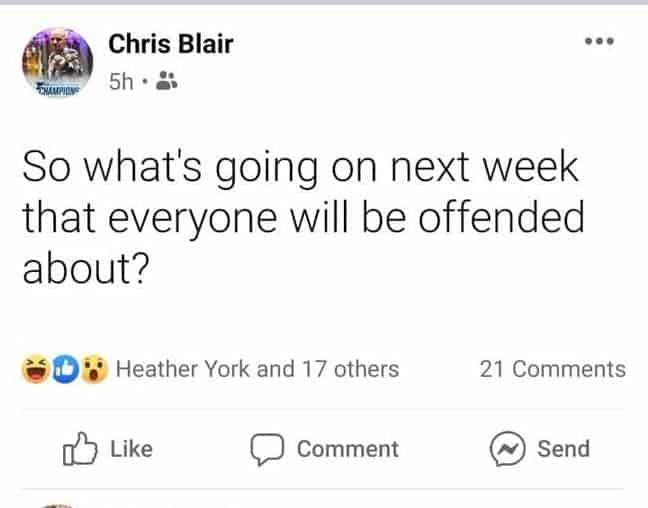
Task: Open the Chris Blair profile name link
Action: click(x=170, y=44)
